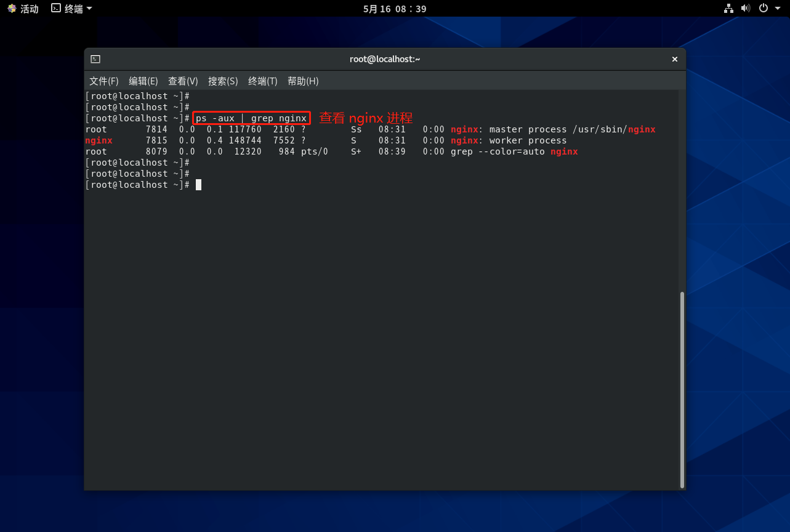This screenshot has width=790, height=532.
Task: Expand the system menu arrow beside power icon
Action: (x=778, y=9)
